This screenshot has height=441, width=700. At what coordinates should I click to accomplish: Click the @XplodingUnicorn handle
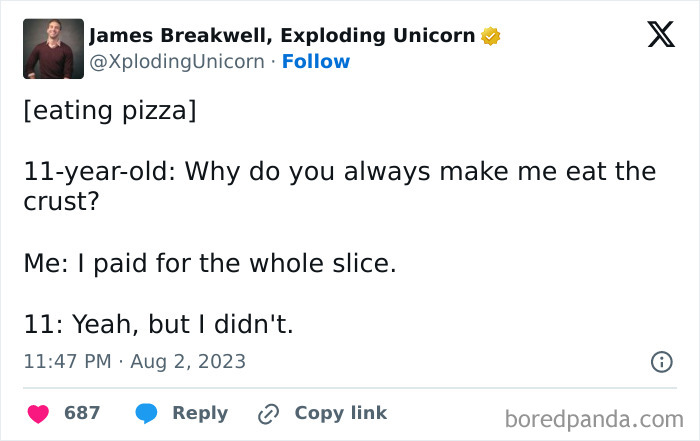177,62
